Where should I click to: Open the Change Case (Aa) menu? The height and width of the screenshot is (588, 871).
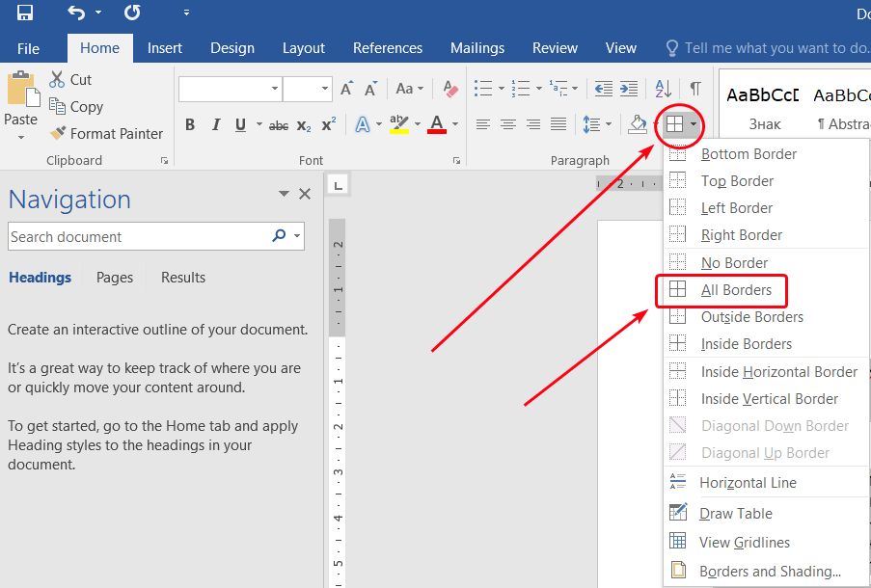coord(409,89)
